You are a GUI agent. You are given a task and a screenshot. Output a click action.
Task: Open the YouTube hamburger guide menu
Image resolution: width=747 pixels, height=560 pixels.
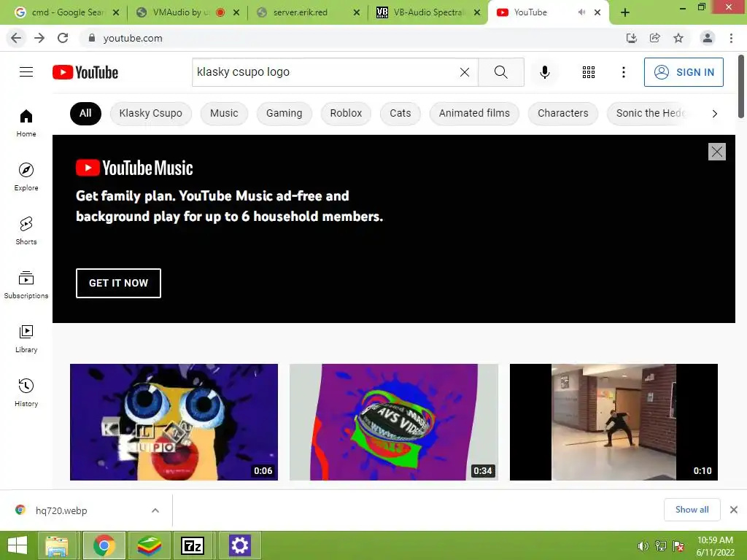coord(26,72)
